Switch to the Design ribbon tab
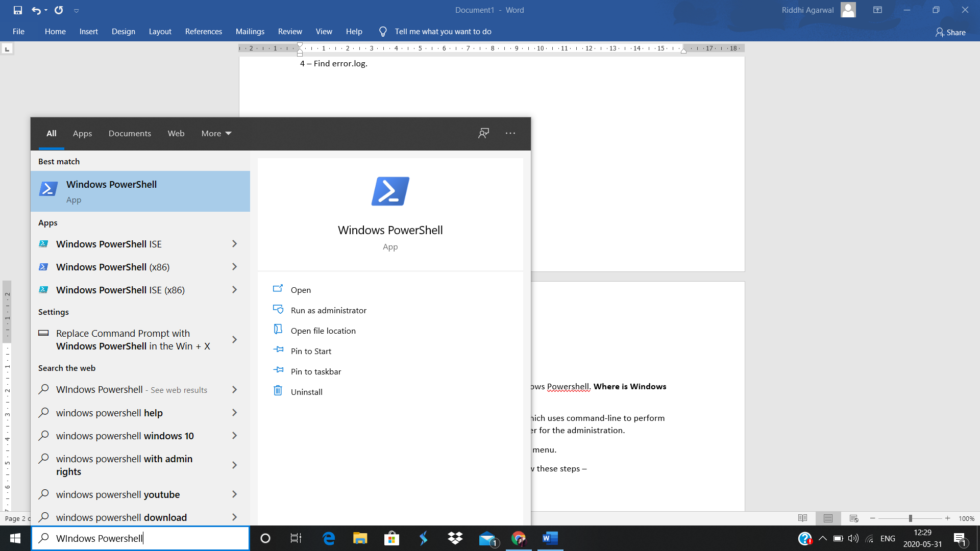The image size is (980, 551). click(124, 32)
